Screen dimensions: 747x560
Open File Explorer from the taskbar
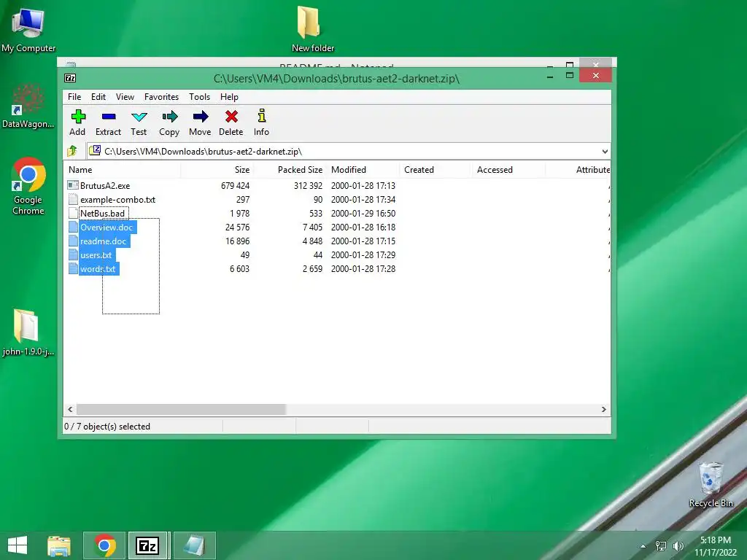pyautogui.click(x=59, y=545)
